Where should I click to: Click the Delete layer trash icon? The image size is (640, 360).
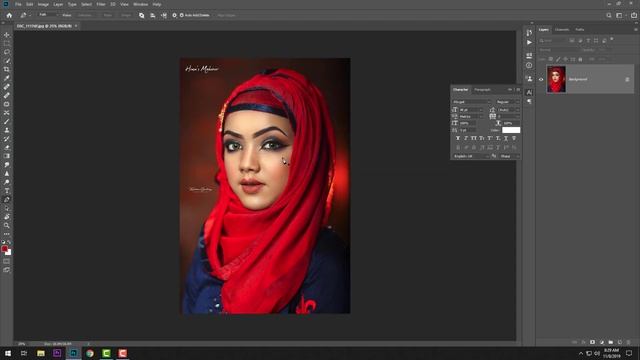[x=629, y=342]
